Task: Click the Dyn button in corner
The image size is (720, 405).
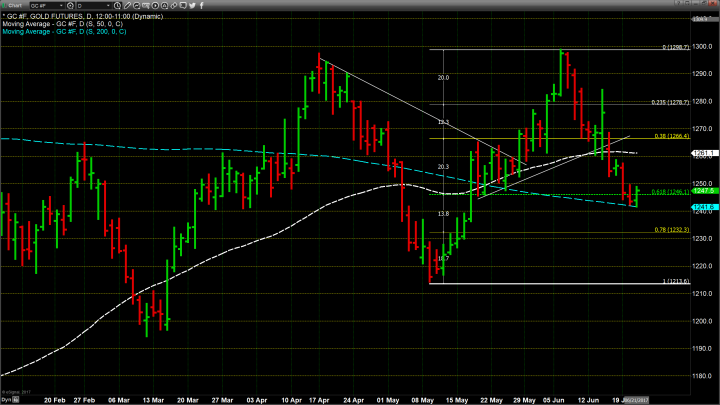Action: pyautogui.click(x=9, y=400)
